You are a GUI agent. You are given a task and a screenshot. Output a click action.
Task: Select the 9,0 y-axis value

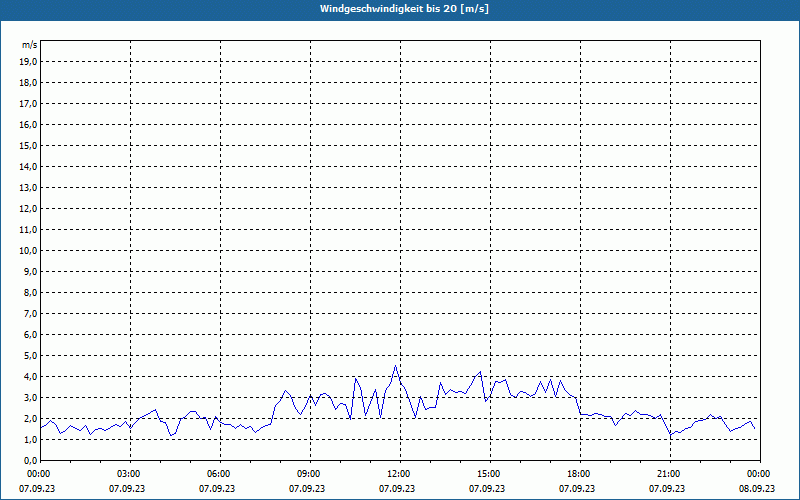pyautogui.click(x=30, y=271)
